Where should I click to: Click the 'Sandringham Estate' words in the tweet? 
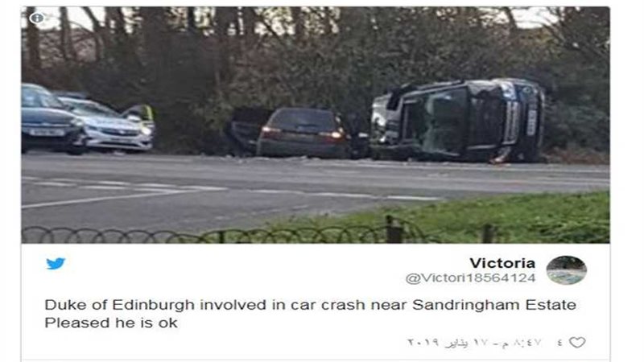click(x=493, y=305)
